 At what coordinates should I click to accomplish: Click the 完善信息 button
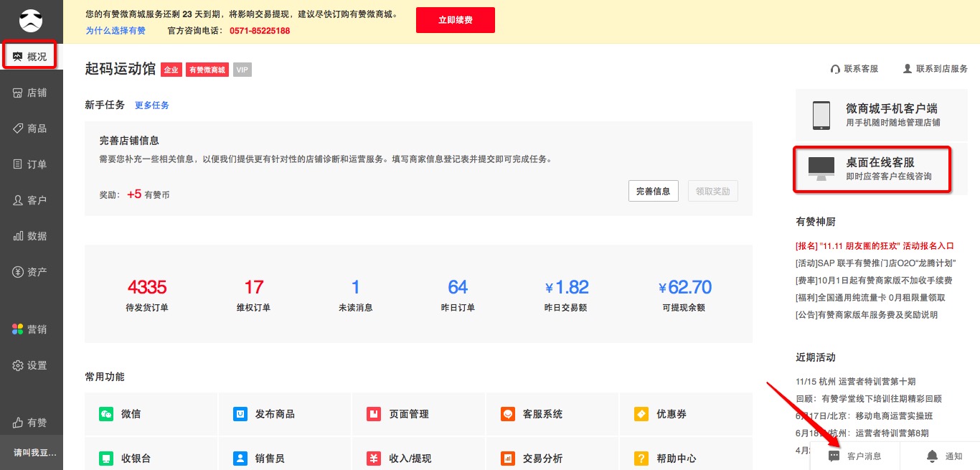653,191
